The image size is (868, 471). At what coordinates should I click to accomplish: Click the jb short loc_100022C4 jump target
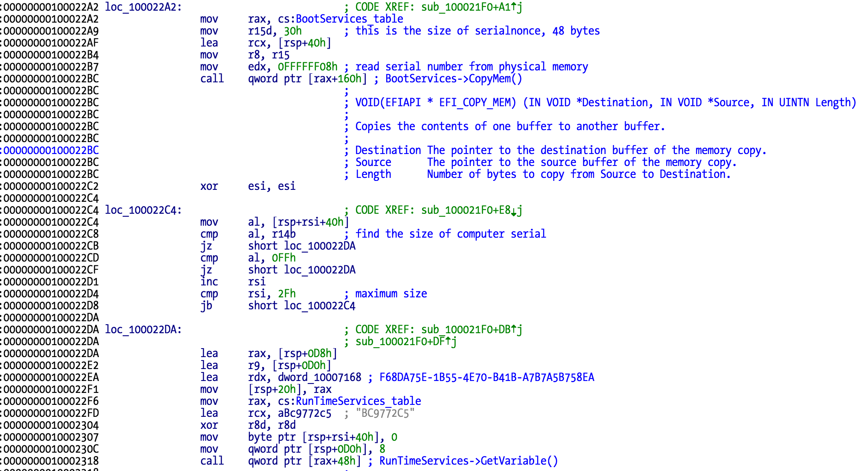320,305
